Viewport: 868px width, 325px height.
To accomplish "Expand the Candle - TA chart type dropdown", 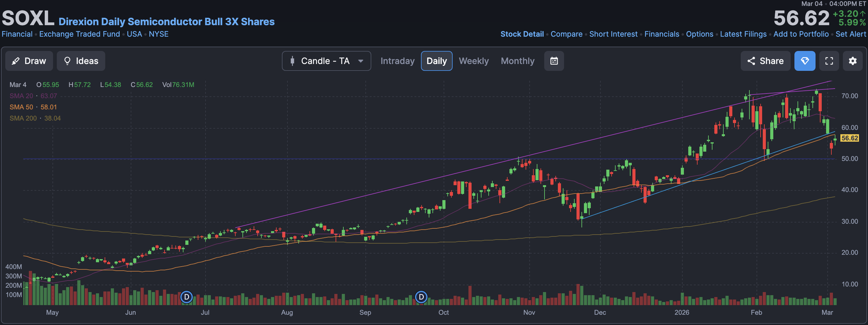I will click(326, 61).
